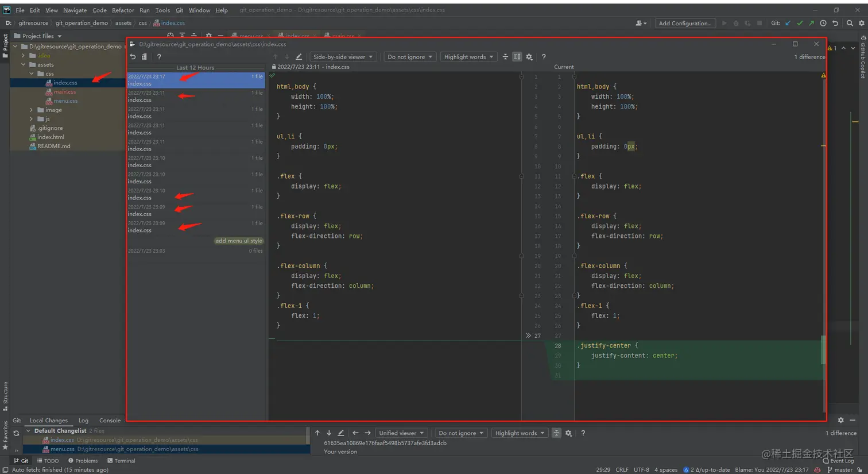Open the Refactor menu

pos(123,10)
